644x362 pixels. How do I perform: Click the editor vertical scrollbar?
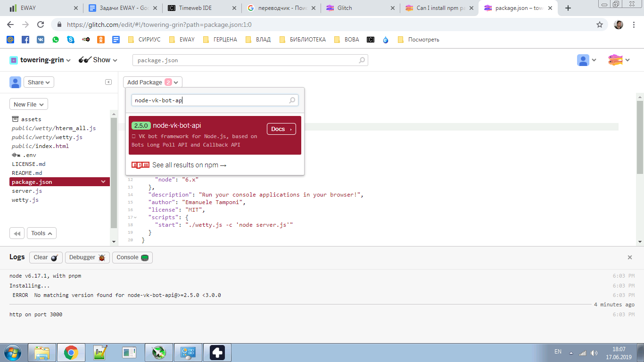pos(640,137)
